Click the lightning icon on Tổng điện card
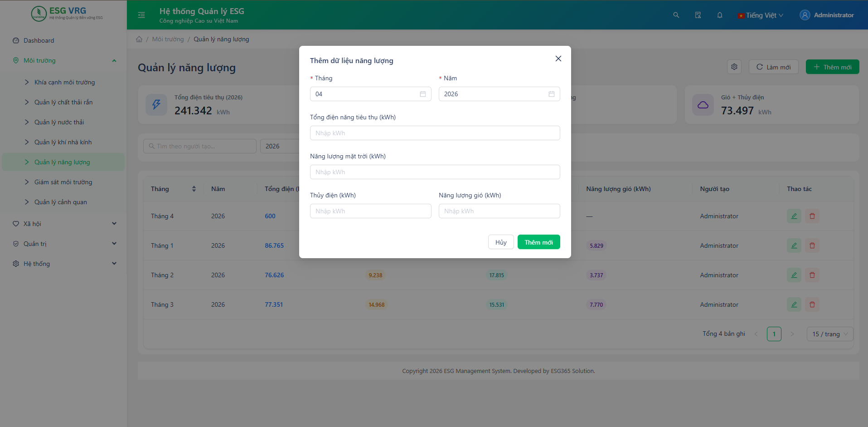The height and width of the screenshot is (427, 868). tap(156, 105)
